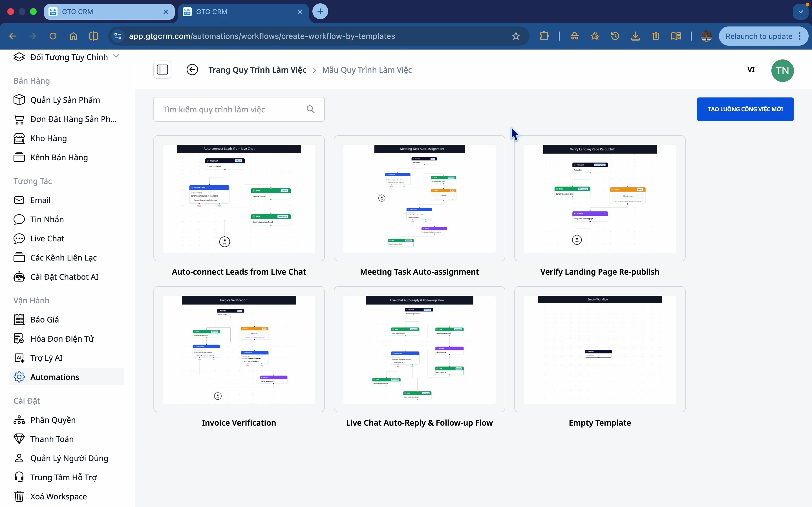Click TẠO LUỒNG CÔNG VIỆC MỚI button
Viewport: 812px width, 507px height.
point(745,109)
